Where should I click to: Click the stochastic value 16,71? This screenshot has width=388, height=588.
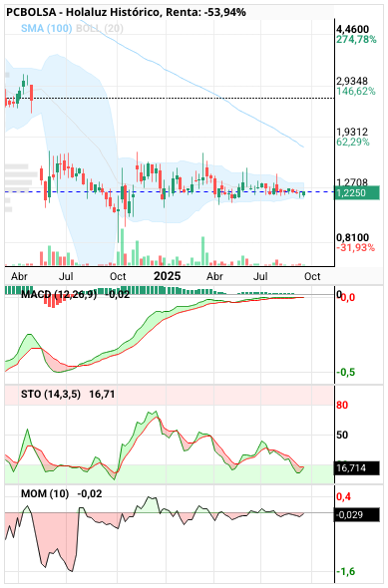pyautogui.click(x=102, y=395)
